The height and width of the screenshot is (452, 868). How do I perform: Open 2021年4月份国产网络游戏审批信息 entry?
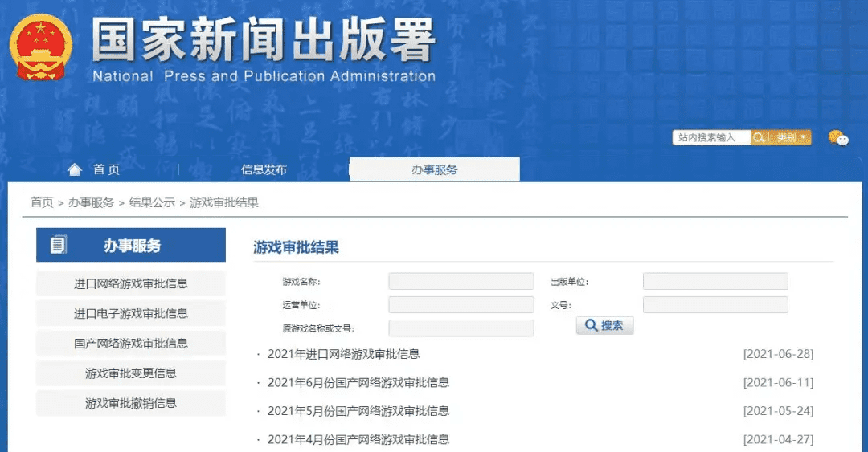coord(358,439)
